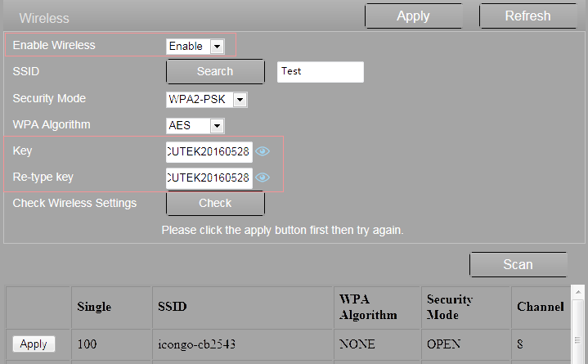
Task: Focus the SSID text field containing Test
Action: 321,72
